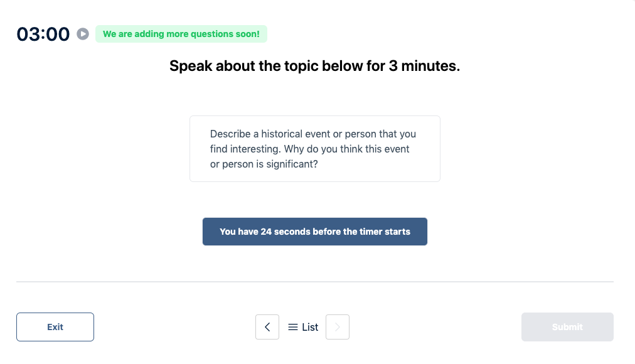Select the topic prompt card about historical events

tap(314, 148)
